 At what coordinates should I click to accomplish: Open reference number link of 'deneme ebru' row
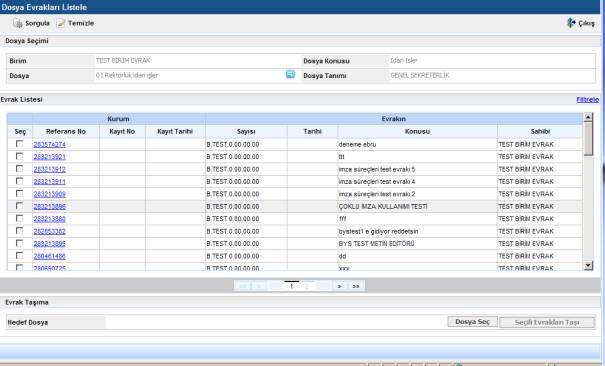coord(49,144)
